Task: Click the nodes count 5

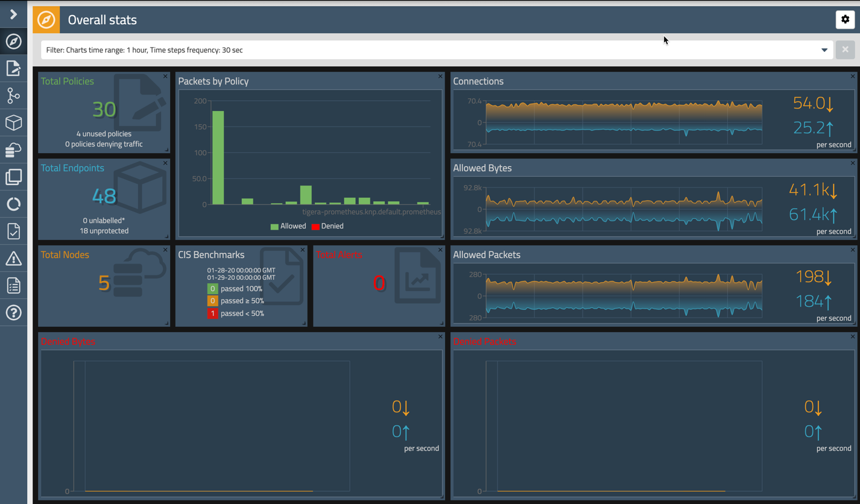Action: pyautogui.click(x=104, y=283)
